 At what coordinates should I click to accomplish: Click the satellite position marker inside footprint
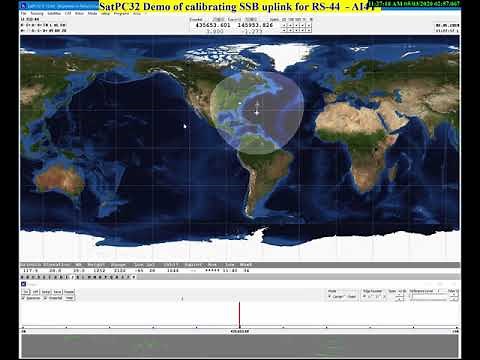pyautogui.click(x=257, y=112)
